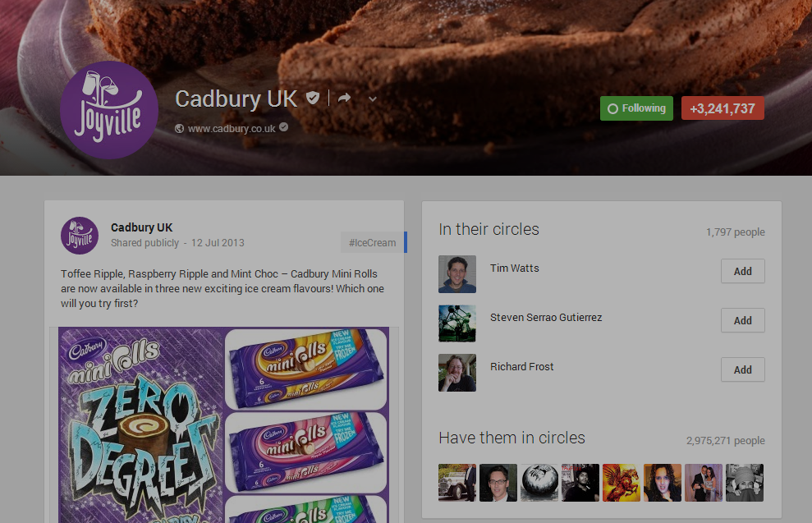812x523 pixels.
Task: Click the first follower thumbnail under Have them in circles
Action: click(x=457, y=483)
